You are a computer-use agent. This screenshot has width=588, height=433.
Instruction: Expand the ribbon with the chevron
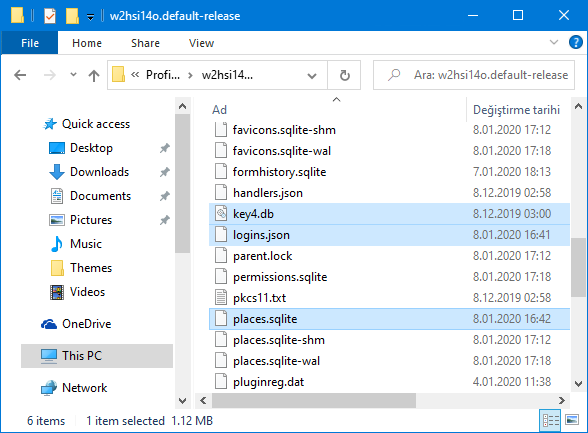coord(554,42)
